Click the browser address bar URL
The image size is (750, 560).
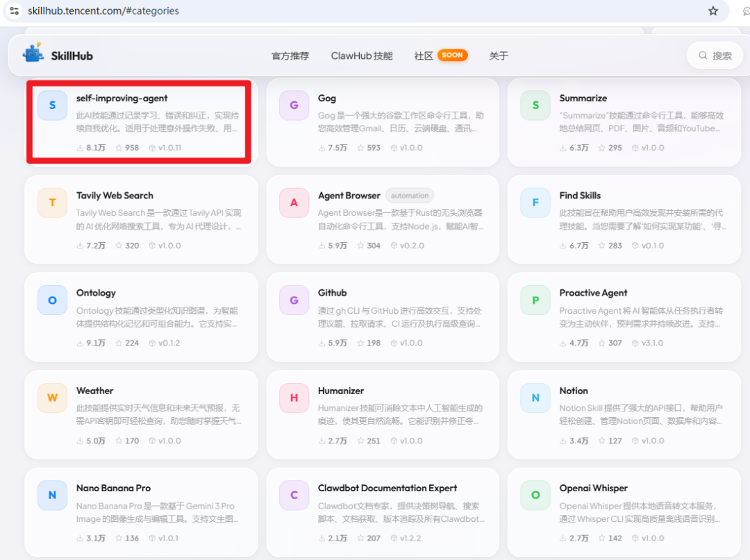(103, 10)
